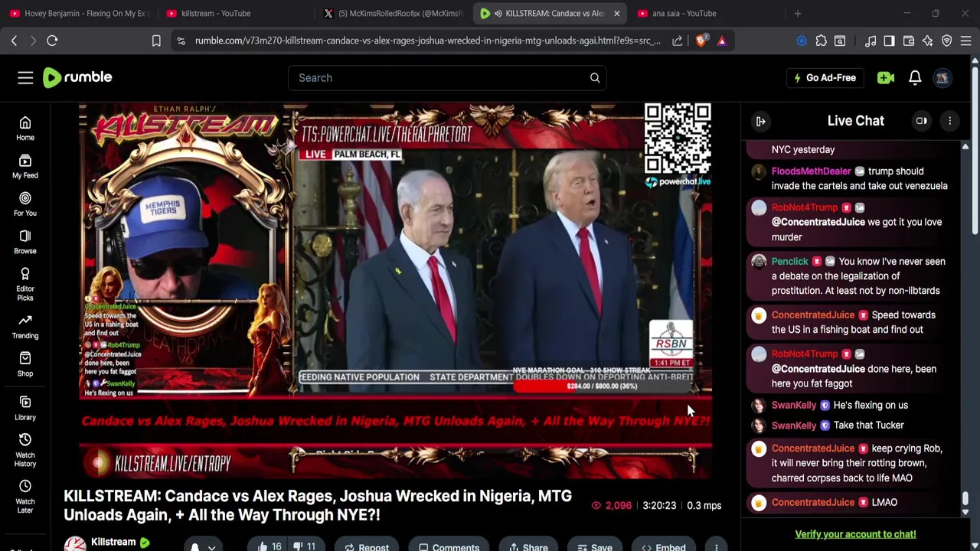Viewport: 980px width, 551px height.
Task: Share page via address bar icon
Action: pyautogui.click(x=678, y=41)
